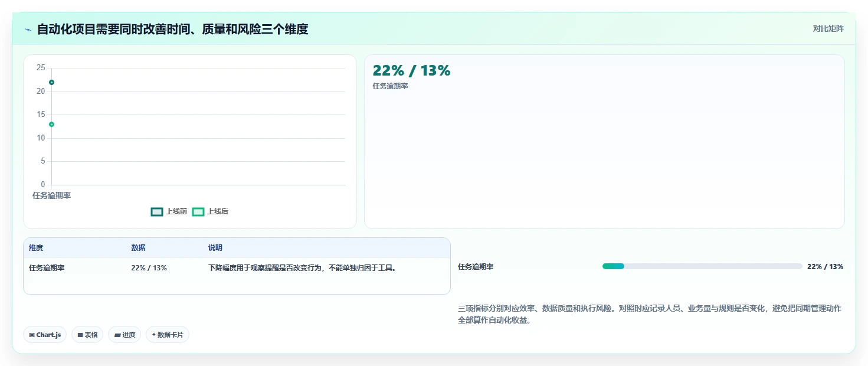Click 任务逾期率 label under the KPI value

pyautogui.click(x=390, y=86)
